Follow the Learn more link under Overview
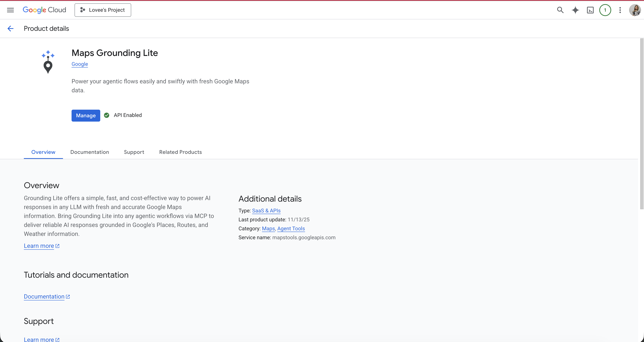The width and height of the screenshot is (644, 342). [39, 246]
